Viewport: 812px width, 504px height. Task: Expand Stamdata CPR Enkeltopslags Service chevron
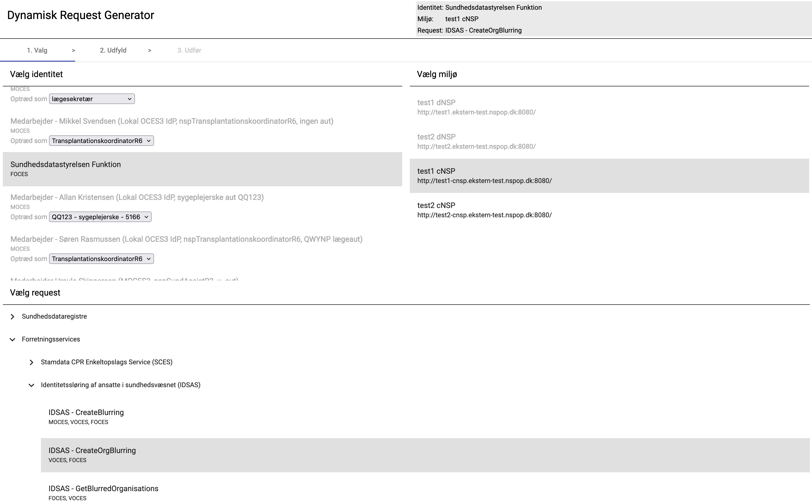point(31,362)
